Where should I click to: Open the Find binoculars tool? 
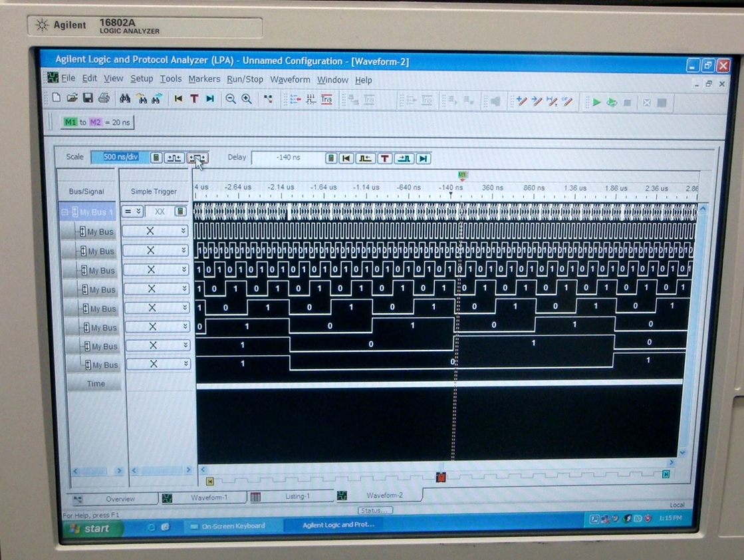pyautogui.click(x=125, y=98)
